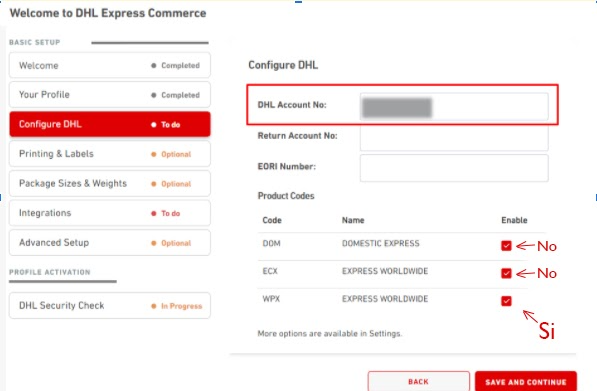Viewport: 597px width, 391px height.
Task: Open the Your Profile step
Action: (x=110, y=95)
